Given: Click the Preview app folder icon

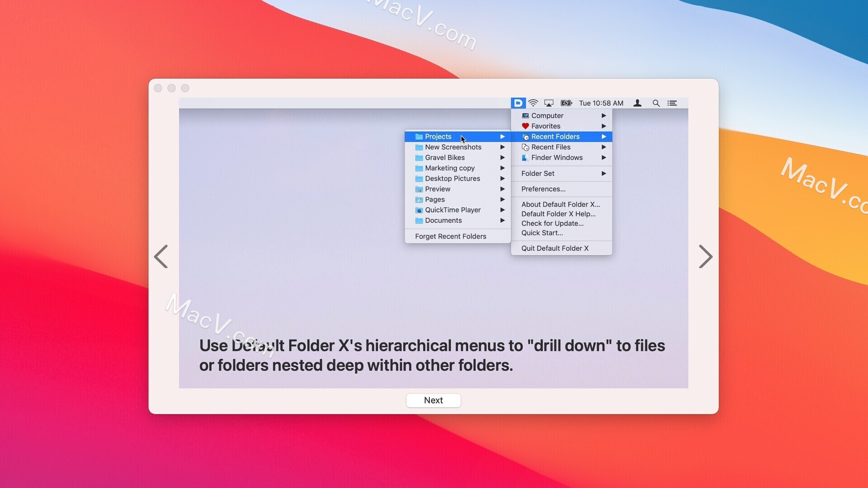Looking at the screenshot, I should point(419,189).
